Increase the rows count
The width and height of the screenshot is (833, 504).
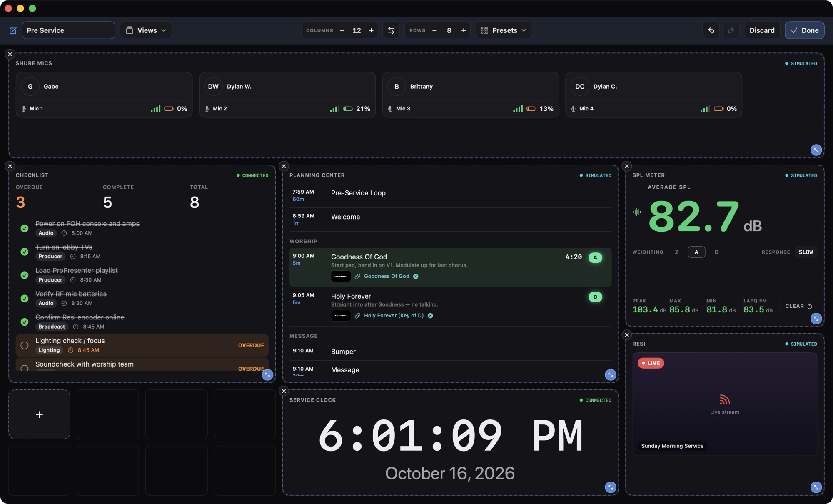point(464,30)
